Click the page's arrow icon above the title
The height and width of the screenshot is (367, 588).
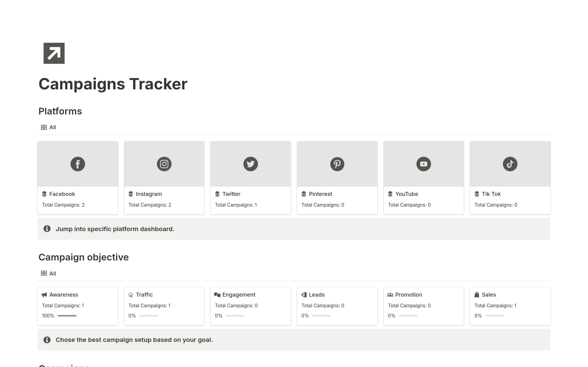click(x=54, y=53)
